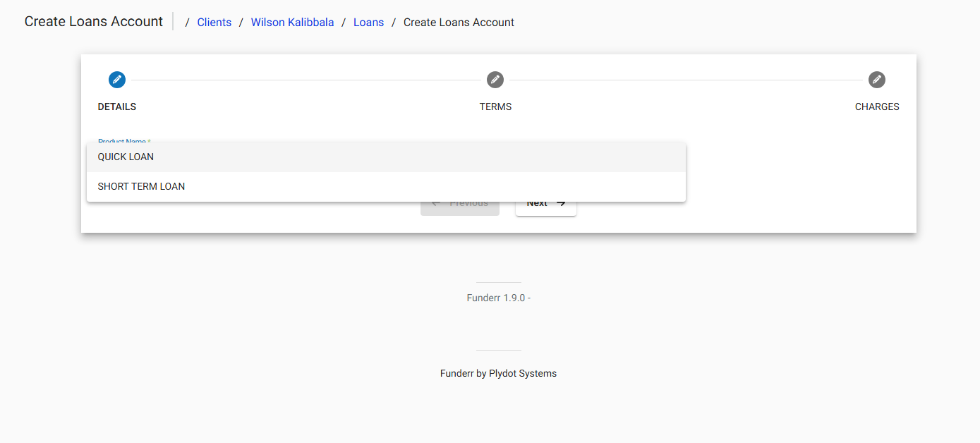Screen dimensions: 980x443
Task: Click the TERMS step pencil icon
Action: pyautogui.click(x=495, y=80)
